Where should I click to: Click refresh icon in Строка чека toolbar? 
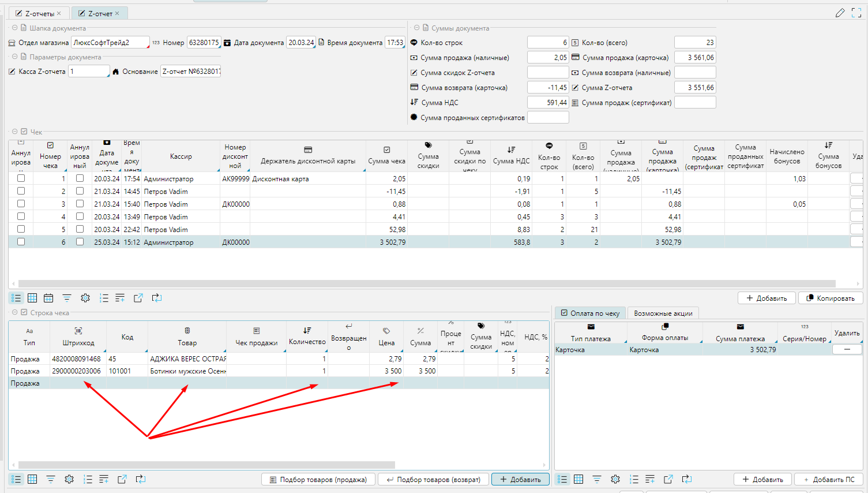[x=140, y=479]
